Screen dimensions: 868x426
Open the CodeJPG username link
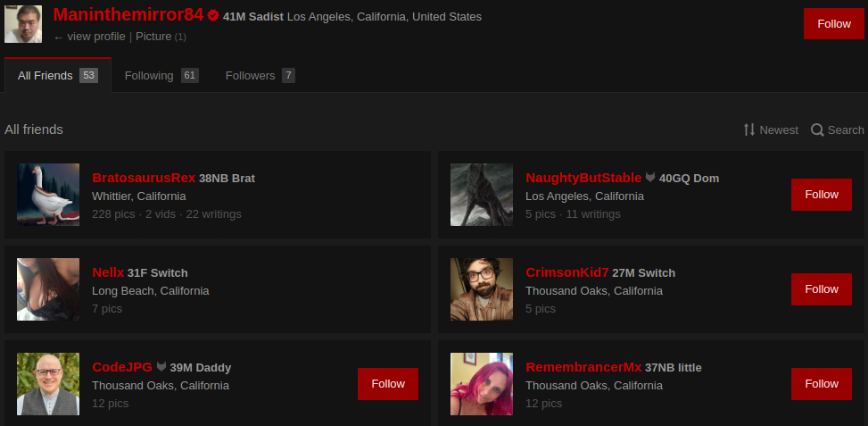click(x=122, y=367)
